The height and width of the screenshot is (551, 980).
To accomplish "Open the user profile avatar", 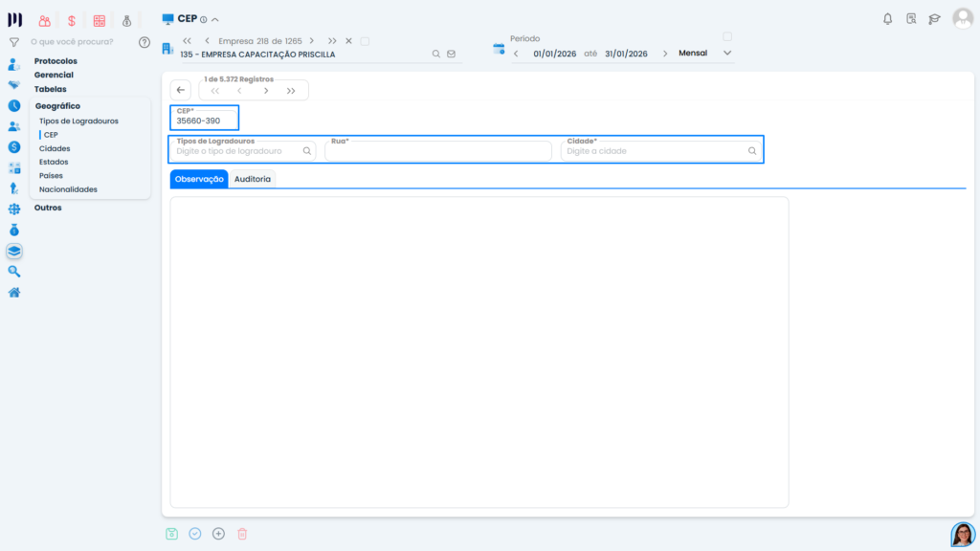I will (963, 19).
